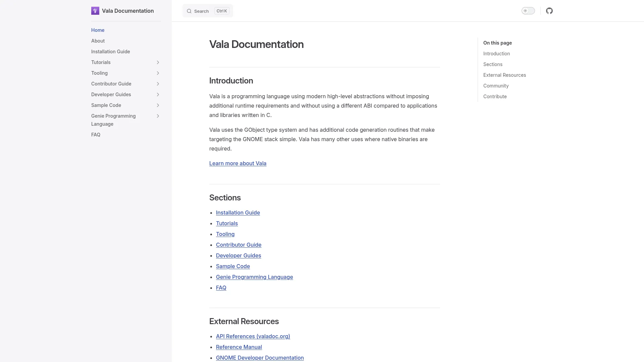Screen dimensions: 644x362
Task: Expand the Sample Code sidebar chevron
Action: pos(158,105)
